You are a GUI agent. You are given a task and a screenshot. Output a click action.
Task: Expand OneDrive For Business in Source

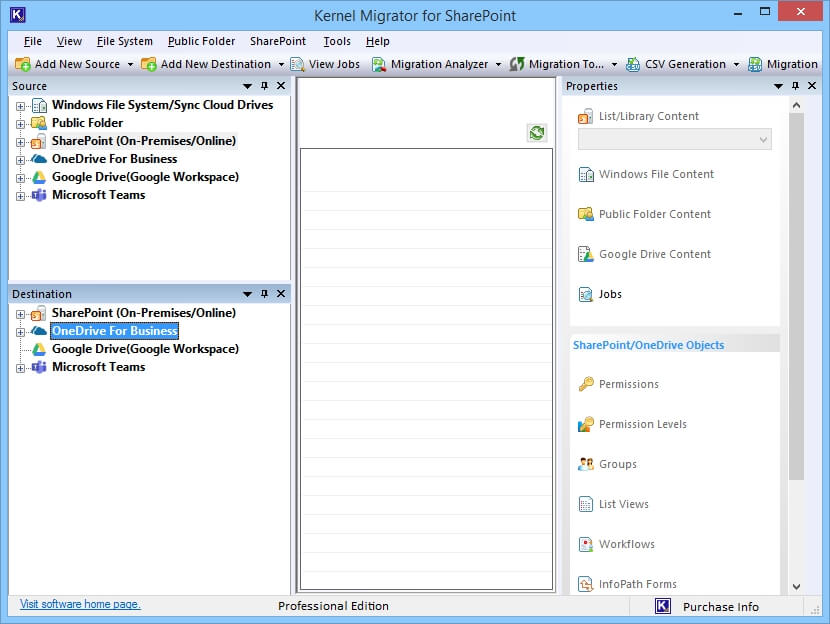pyautogui.click(x=20, y=160)
